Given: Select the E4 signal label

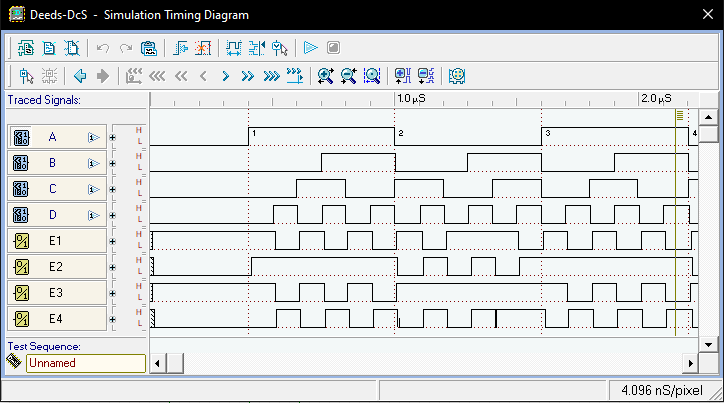Looking at the screenshot, I should pos(55,319).
